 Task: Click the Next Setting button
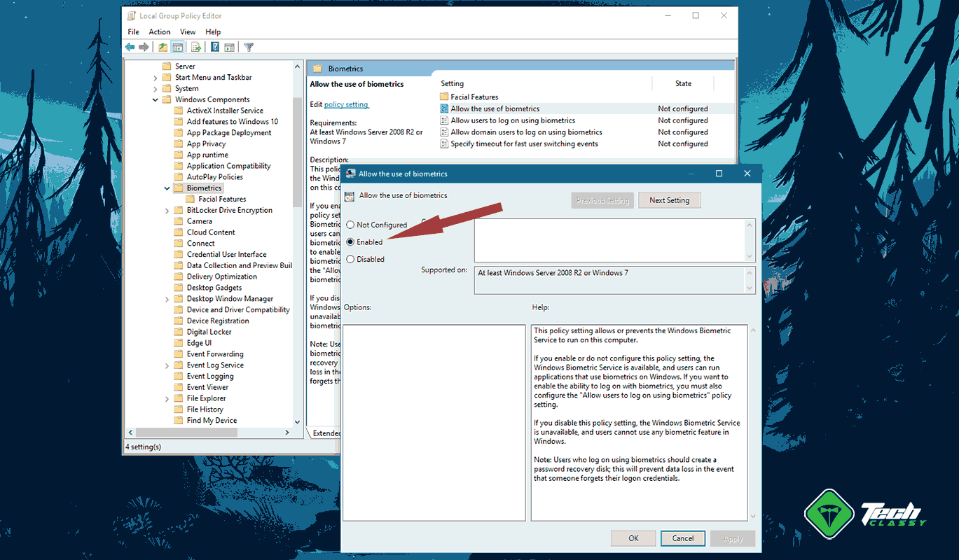(x=669, y=199)
